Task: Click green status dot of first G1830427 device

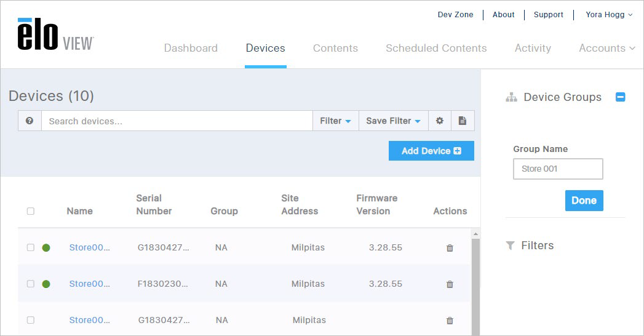Action: (46, 247)
